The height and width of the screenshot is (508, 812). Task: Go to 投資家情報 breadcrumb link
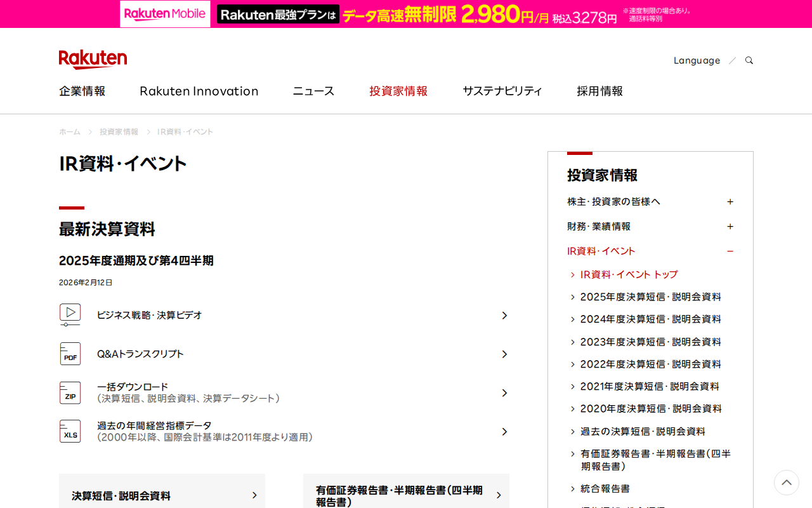pos(119,131)
